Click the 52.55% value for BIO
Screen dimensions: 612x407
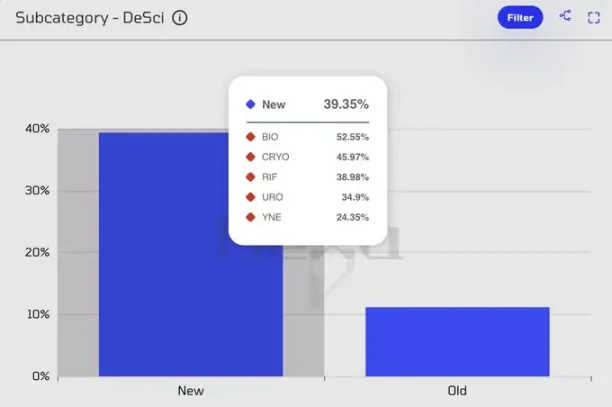352,136
